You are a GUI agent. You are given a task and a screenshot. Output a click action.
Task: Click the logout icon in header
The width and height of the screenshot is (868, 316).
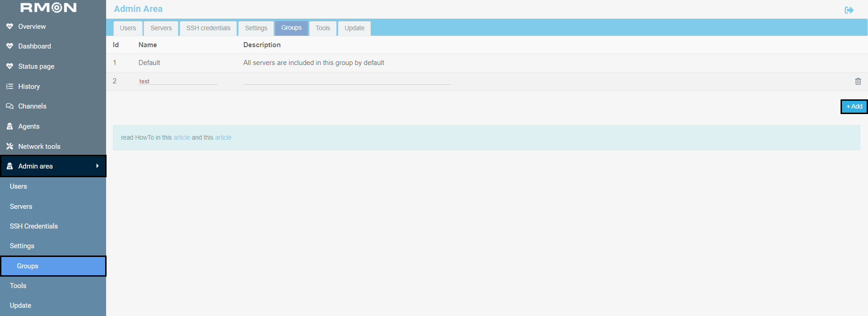[x=849, y=10]
